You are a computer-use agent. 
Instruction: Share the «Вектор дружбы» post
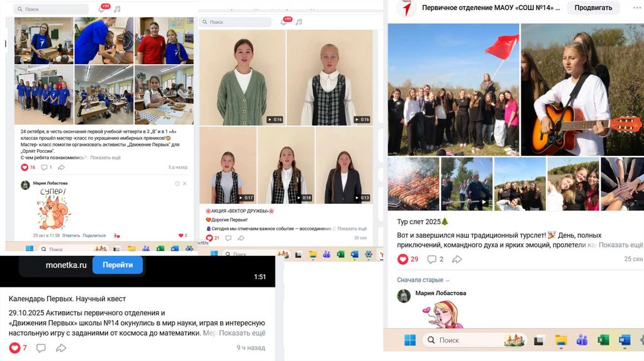241,238
